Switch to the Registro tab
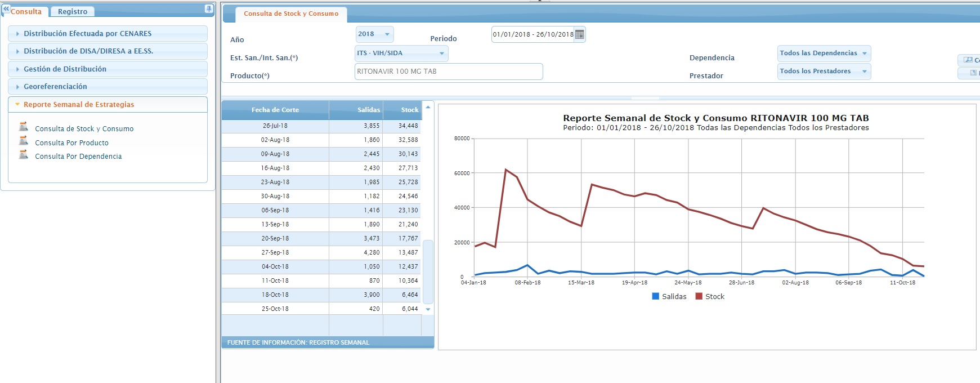The width and height of the screenshot is (980, 383). (73, 12)
